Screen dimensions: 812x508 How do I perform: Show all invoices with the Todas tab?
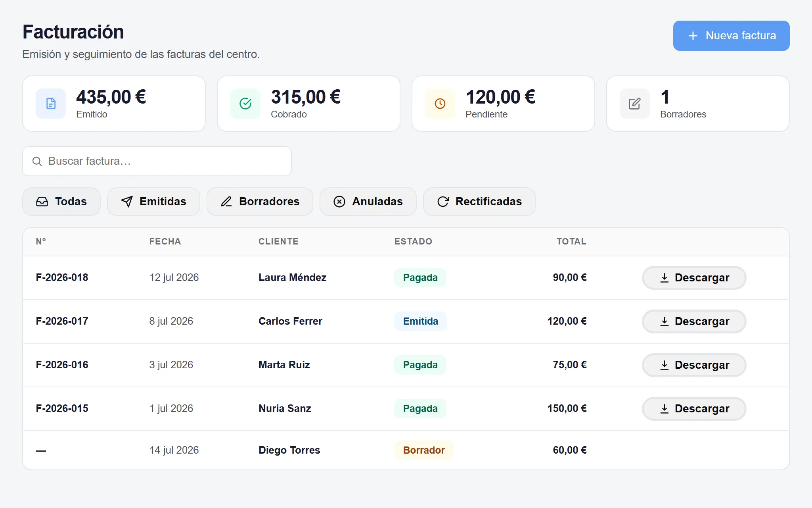pyautogui.click(x=61, y=202)
